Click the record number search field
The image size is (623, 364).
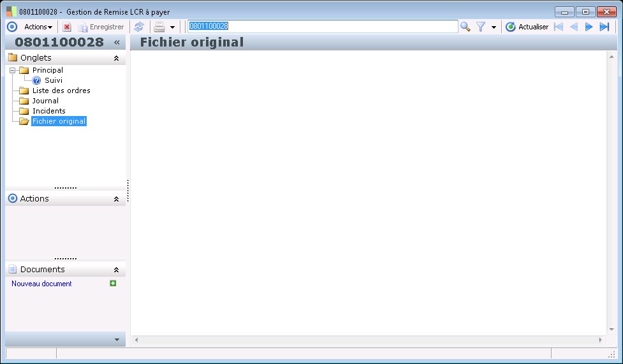pos(323,26)
